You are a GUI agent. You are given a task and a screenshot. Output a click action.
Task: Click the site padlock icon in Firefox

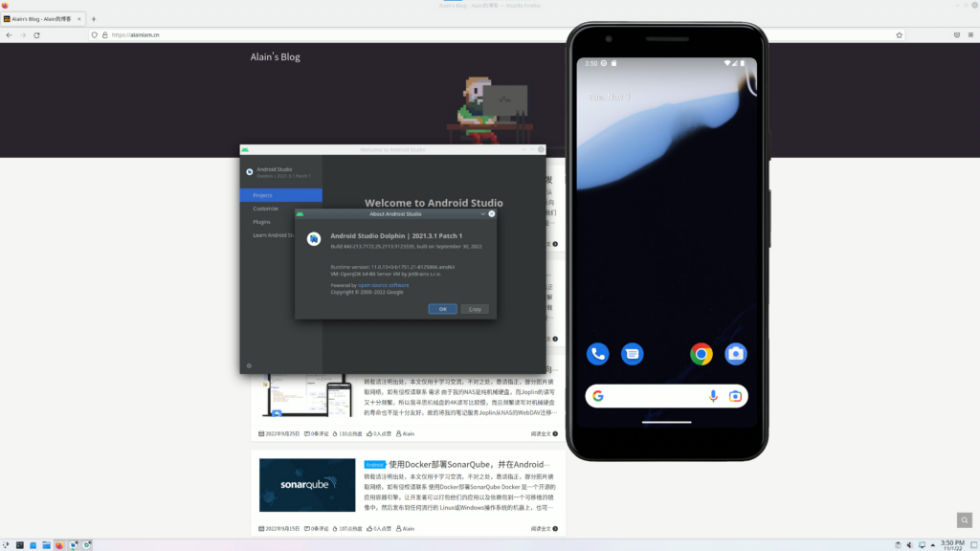(x=105, y=35)
